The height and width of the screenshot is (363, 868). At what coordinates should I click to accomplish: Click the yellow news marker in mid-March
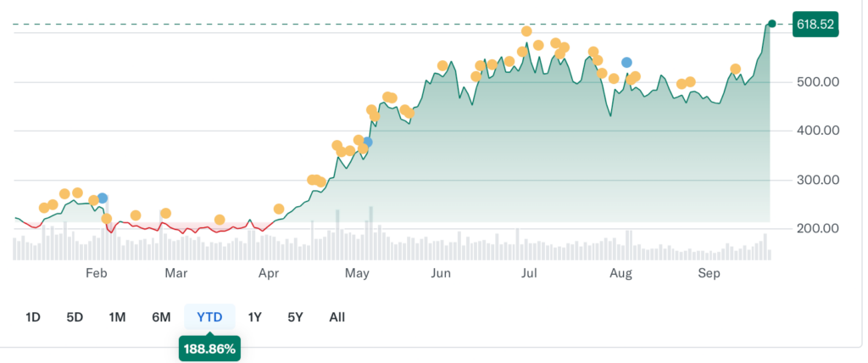pos(220,220)
